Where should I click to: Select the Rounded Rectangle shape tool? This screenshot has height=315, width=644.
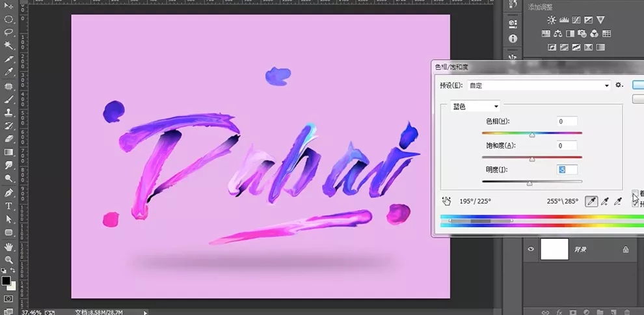[8, 232]
